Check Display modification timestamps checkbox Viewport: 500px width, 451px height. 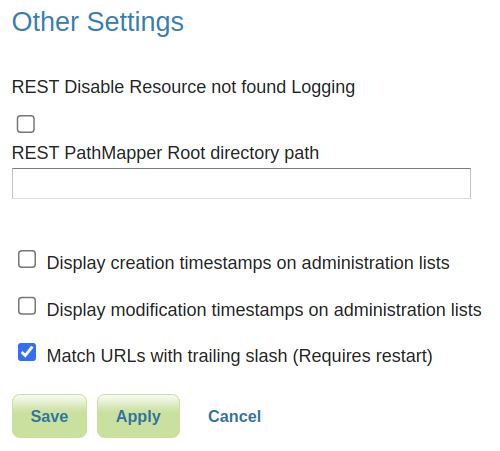click(27, 306)
